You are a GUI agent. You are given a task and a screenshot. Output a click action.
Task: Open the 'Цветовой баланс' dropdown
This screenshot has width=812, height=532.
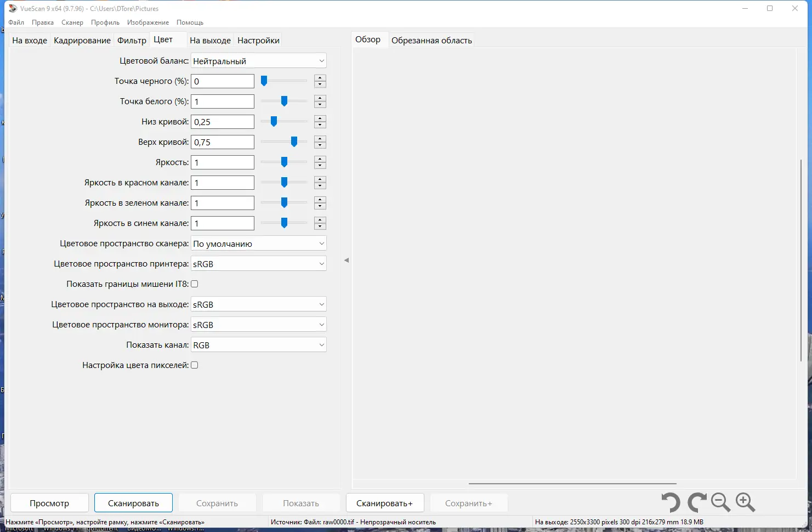coord(259,61)
